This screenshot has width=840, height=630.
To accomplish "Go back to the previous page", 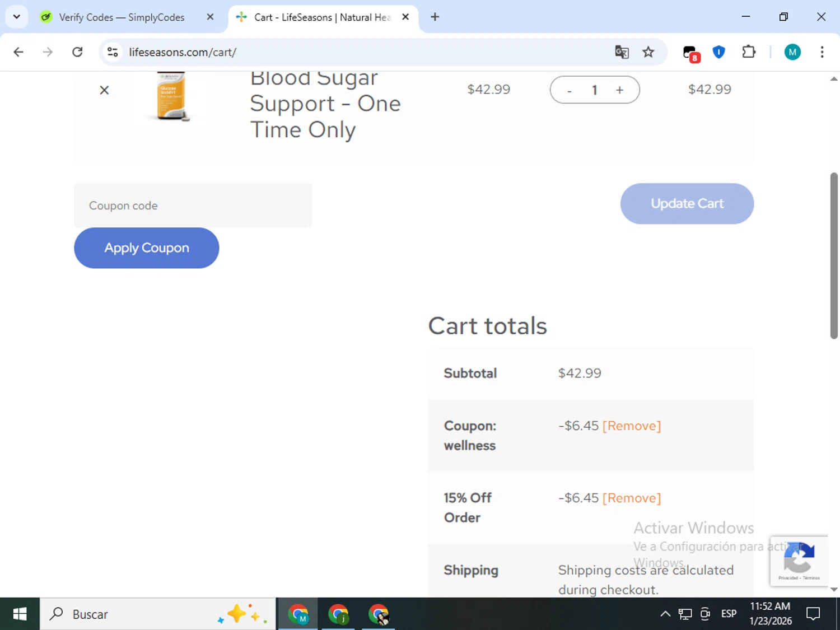I will click(18, 52).
